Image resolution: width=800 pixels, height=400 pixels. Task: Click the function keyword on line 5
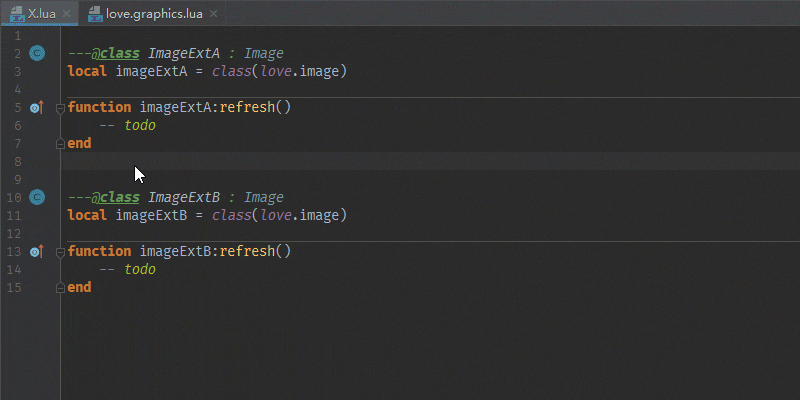(99, 108)
